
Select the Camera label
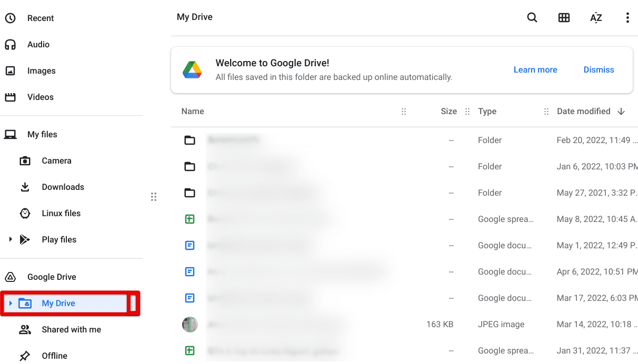point(56,160)
